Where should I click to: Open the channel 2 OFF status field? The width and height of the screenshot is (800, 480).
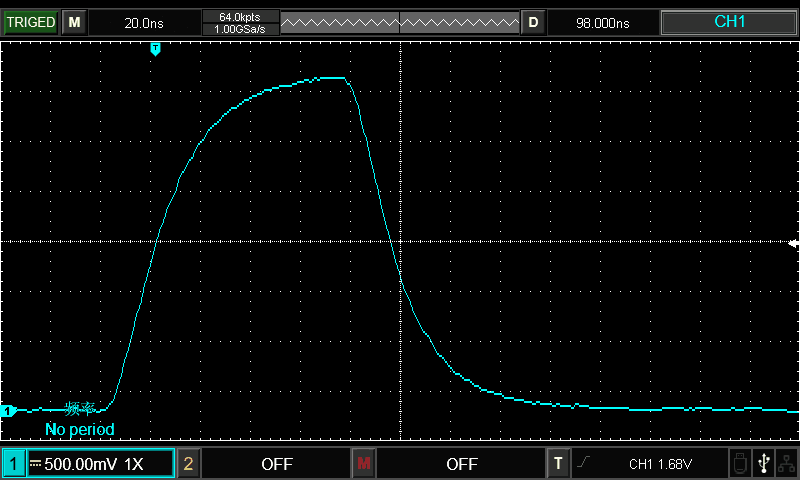click(276, 464)
